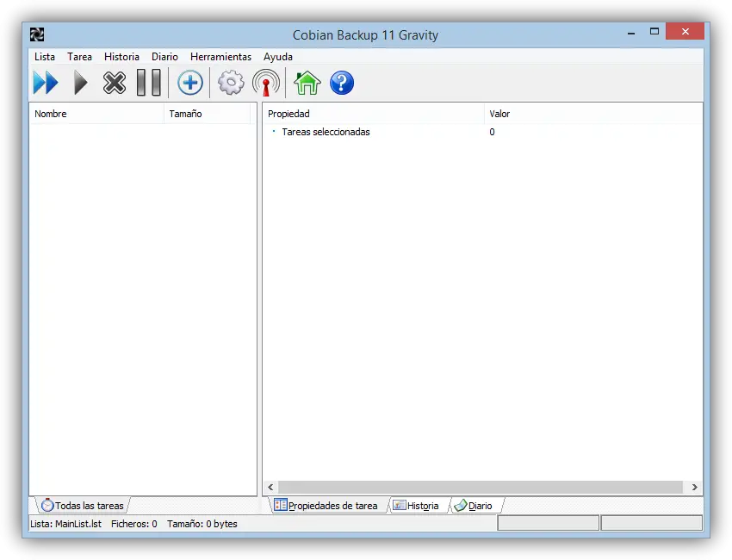Open the green house home page icon

point(307,83)
